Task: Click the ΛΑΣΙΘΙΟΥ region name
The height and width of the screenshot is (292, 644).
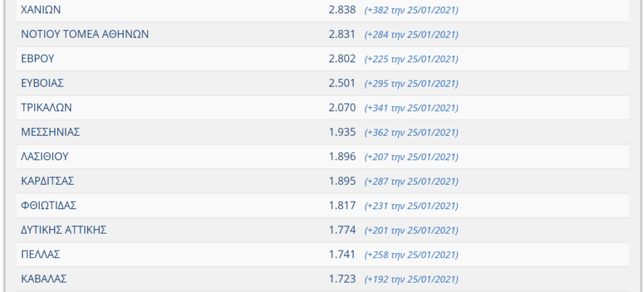Action: pyautogui.click(x=45, y=156)
